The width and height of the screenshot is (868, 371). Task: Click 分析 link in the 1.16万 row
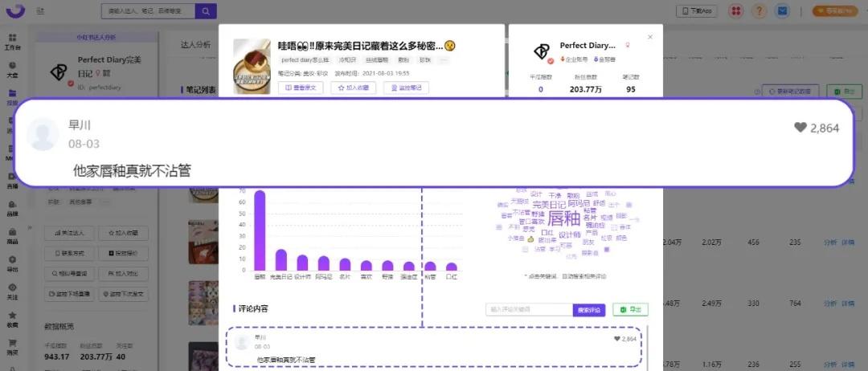click(x=829, y=364)
